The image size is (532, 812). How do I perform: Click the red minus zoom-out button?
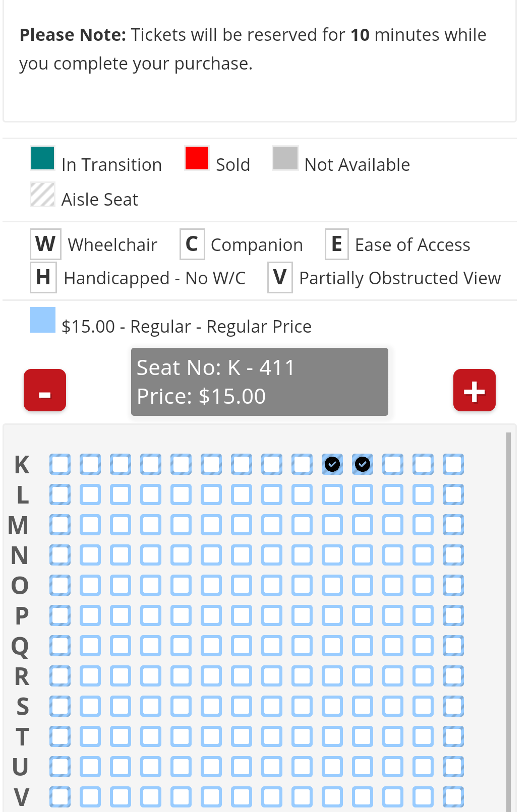point(45,391)
